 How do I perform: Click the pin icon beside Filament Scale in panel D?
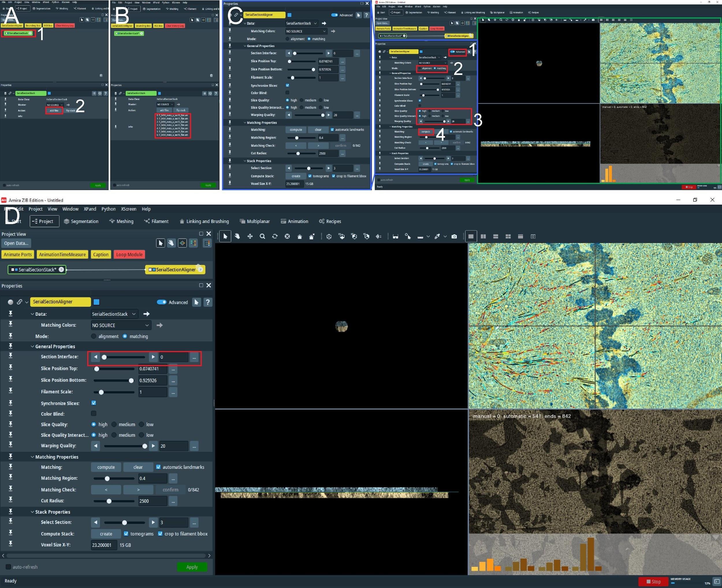coord(10,391)
